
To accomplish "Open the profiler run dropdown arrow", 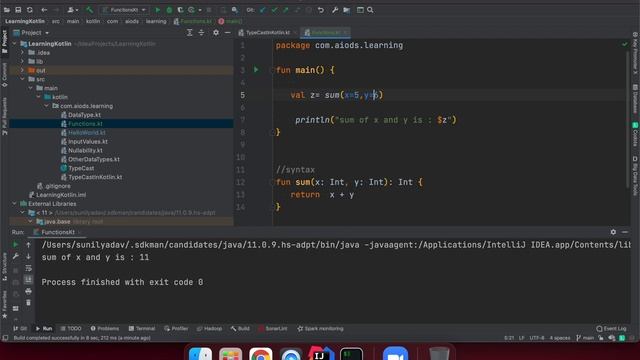I will pos(200,10).
